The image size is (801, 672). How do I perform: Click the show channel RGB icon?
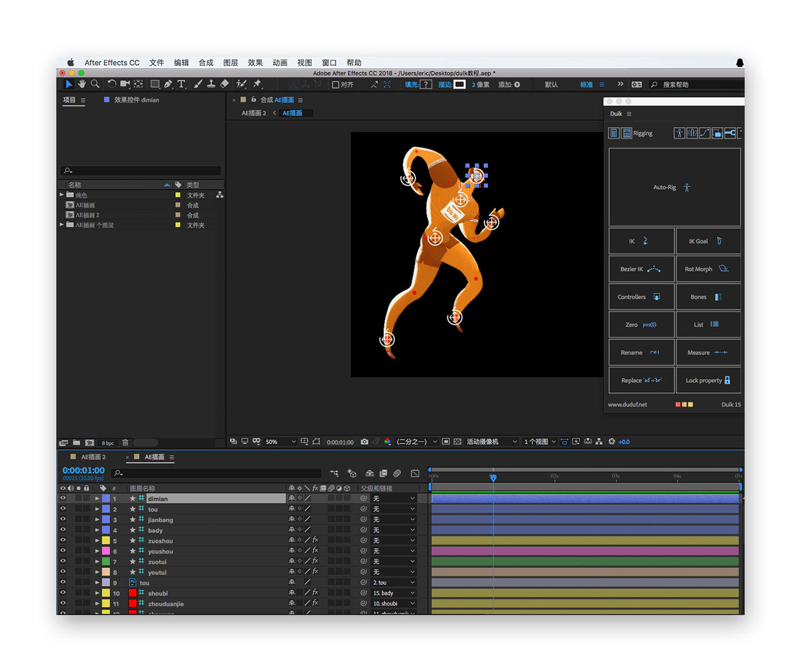(387, 442)
